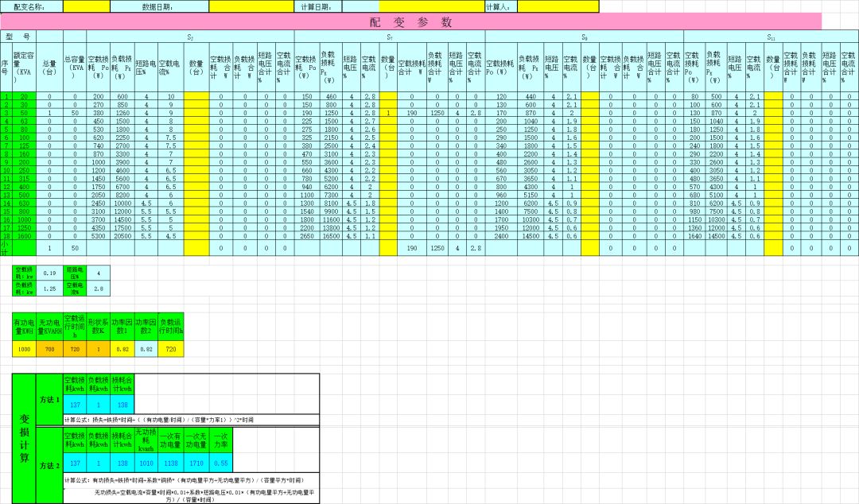Select the 形状系数K value cell showing 1
This screenshot has width=859, height=504.
pyautogui.click(x=99, y=349)
